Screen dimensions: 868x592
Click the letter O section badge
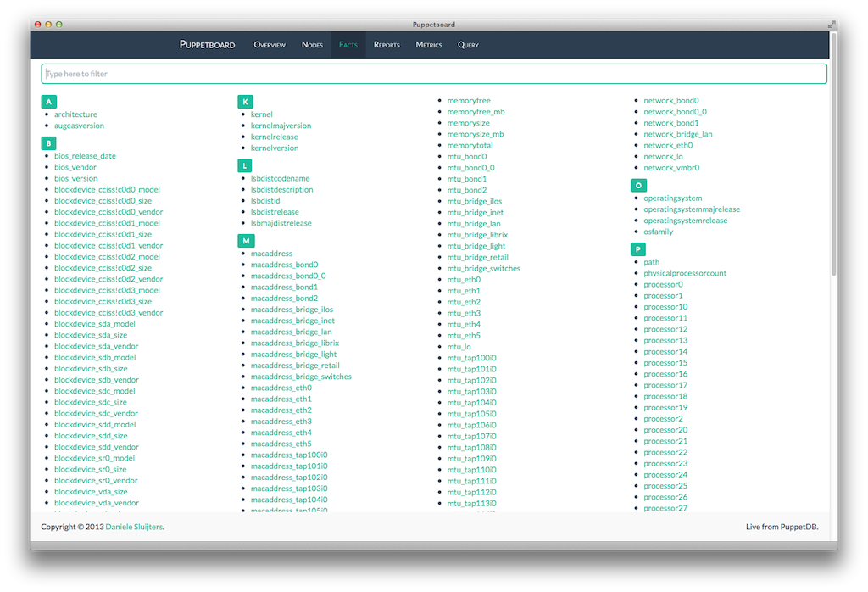(x=638, y=185)
